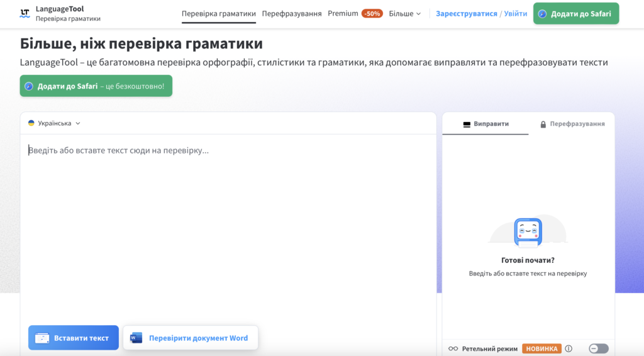The height and width of the screenshot is (356, 644).
Task: Switch to the Перефразування panel tab
Action: point(572,124)
